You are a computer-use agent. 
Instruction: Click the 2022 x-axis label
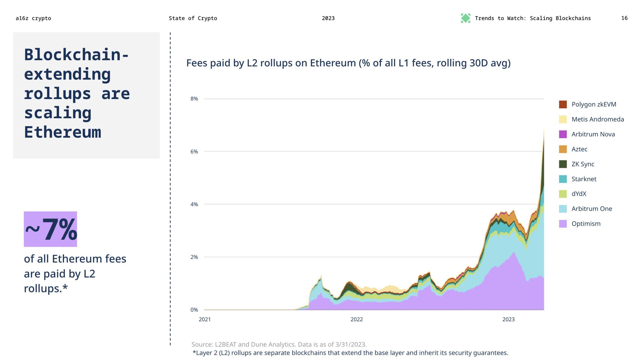356,319
